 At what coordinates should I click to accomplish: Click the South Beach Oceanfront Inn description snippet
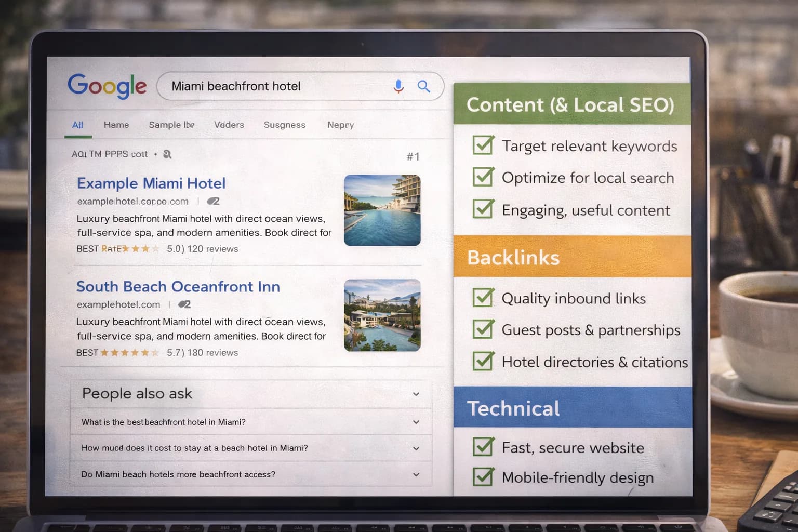(201, 329)
